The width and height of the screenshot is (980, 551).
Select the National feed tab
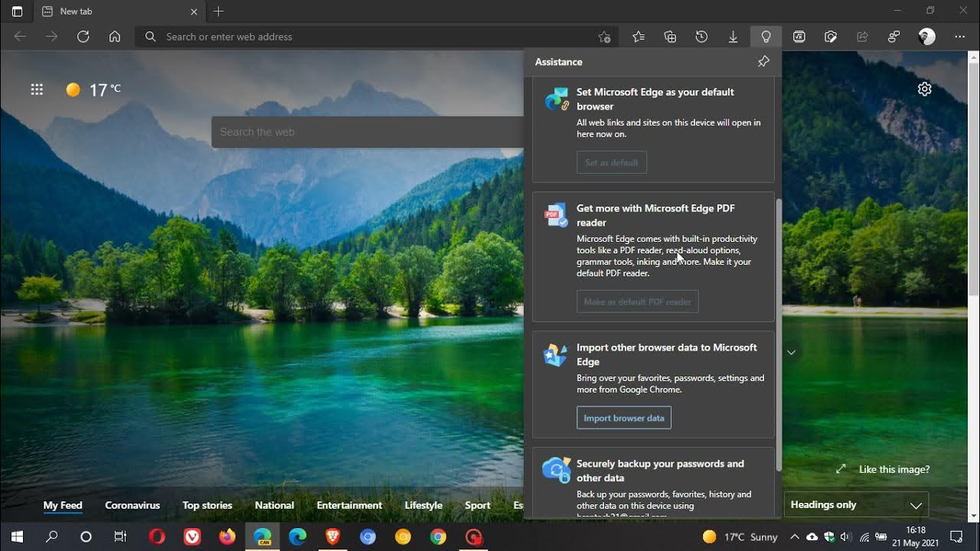coord(274,505)
